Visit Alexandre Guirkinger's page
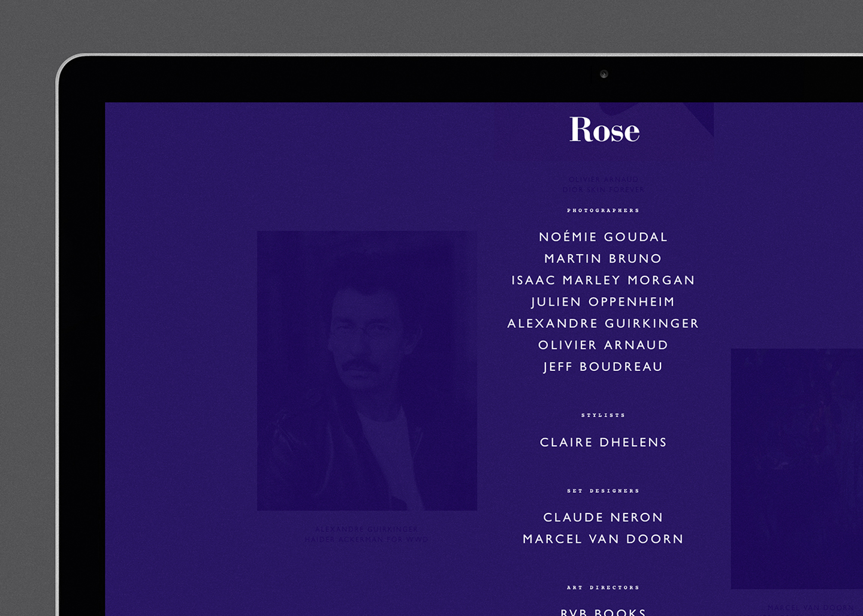The image size is (863, 616). click(x=603, y=324)
